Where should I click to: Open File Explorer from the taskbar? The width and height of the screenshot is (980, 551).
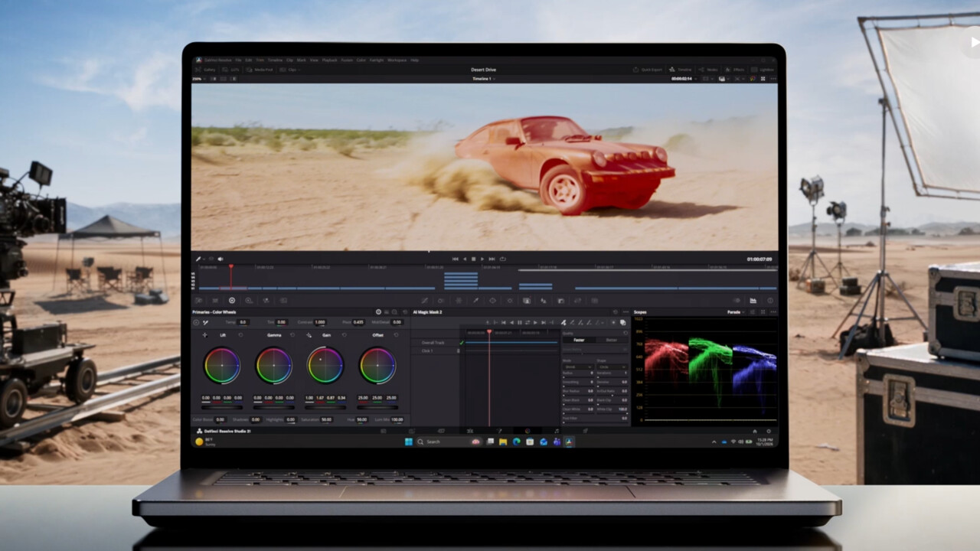[503, 442]
